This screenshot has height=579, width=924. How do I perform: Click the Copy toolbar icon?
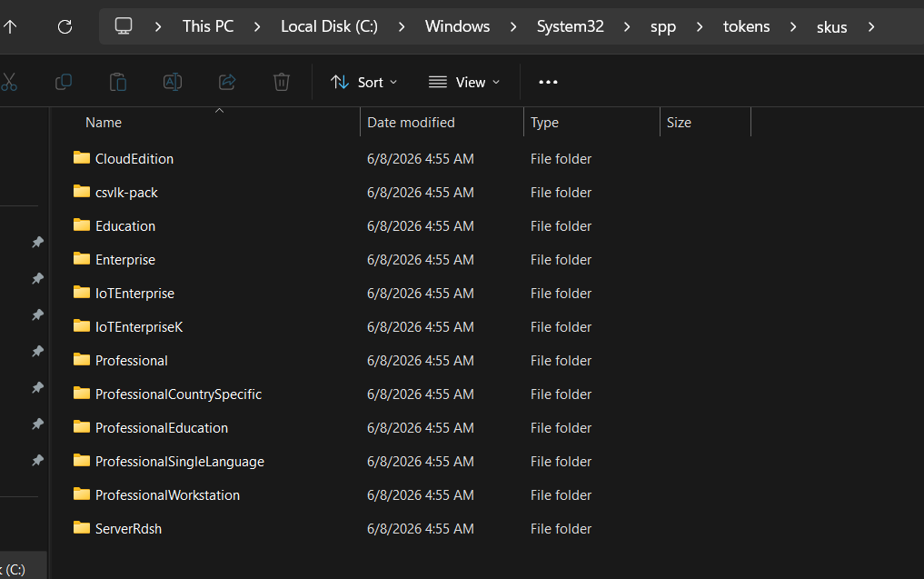coord(63,82)
